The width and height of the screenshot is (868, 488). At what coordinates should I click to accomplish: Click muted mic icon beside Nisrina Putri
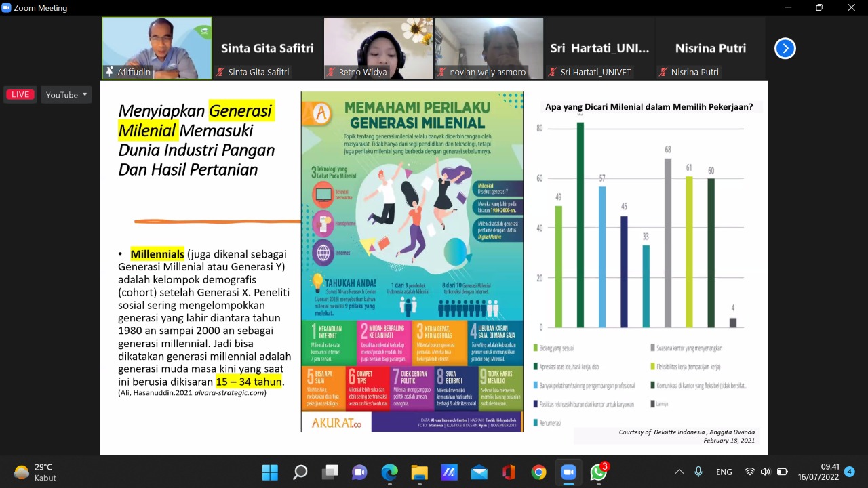(663, 72)
